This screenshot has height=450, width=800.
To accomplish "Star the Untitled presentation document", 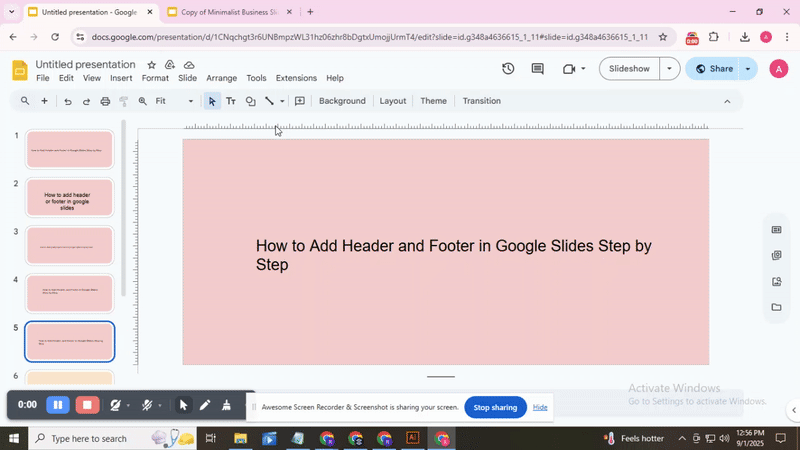I will pyautogui.click(x=152, y=65).
